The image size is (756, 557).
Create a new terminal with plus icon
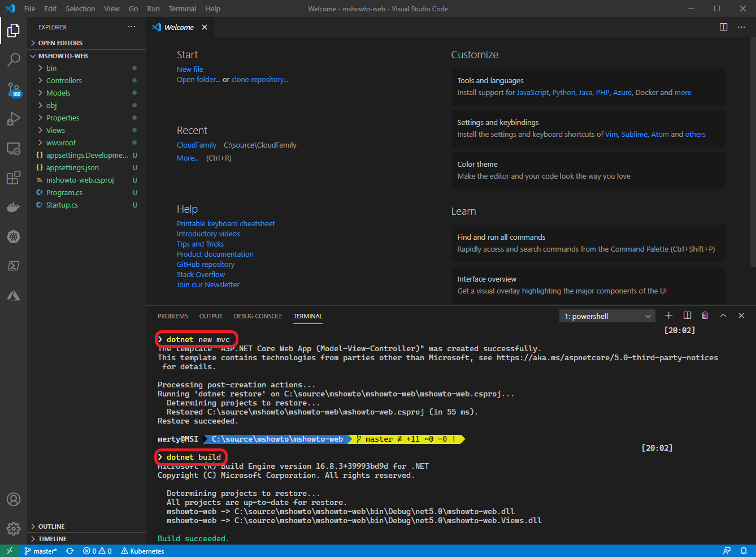pyautogui.click(x=668, y=316)
